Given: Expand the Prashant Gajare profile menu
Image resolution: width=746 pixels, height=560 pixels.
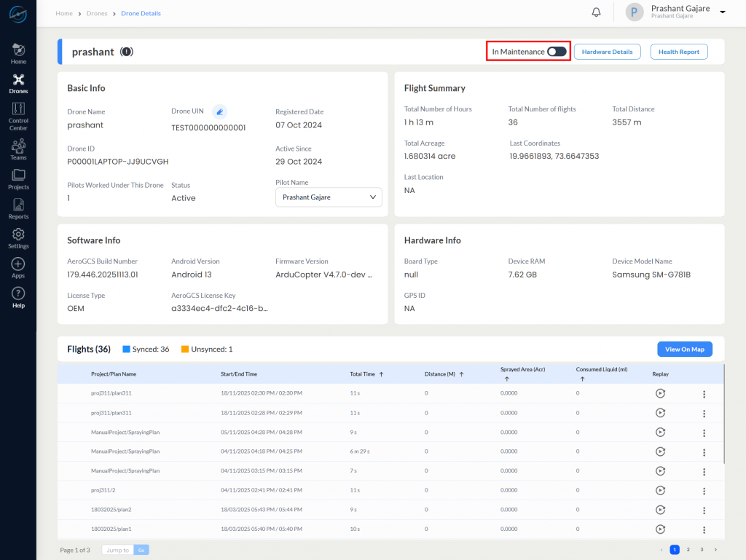Looking at the screenshot, I should (x=722, y=12).
